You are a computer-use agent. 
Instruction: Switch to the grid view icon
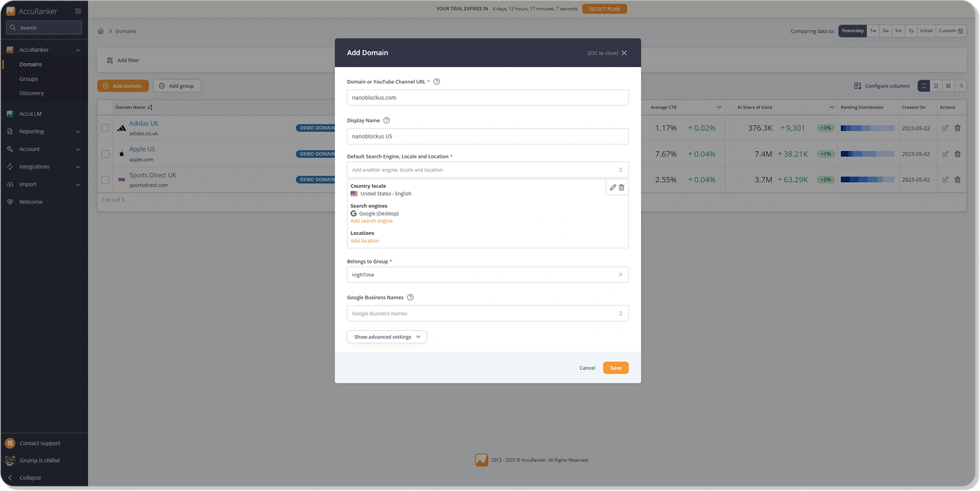948,86
